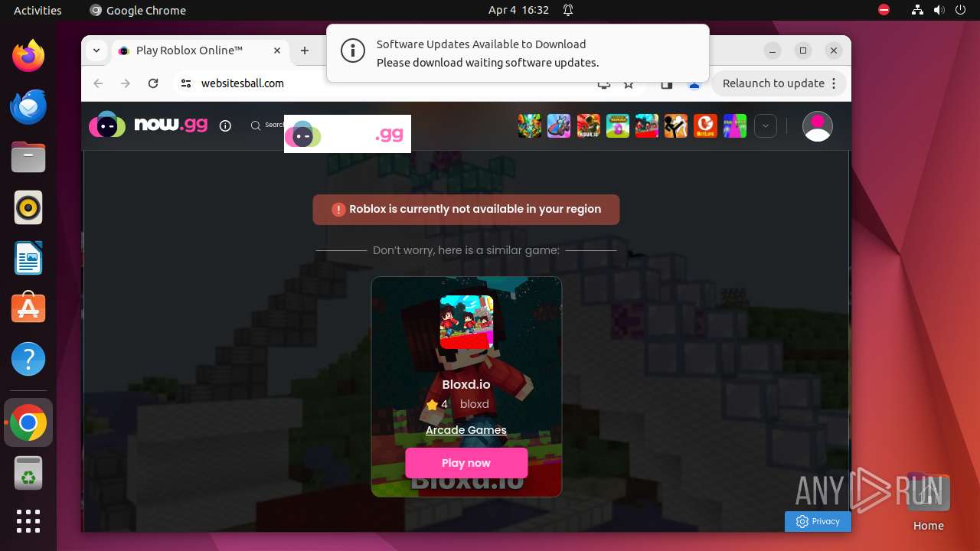Open the info icon next to the now.gg logo
Image resolution: width=980 pixels, height=551 pixels.
pyautogui.click(x=225, y=126)
